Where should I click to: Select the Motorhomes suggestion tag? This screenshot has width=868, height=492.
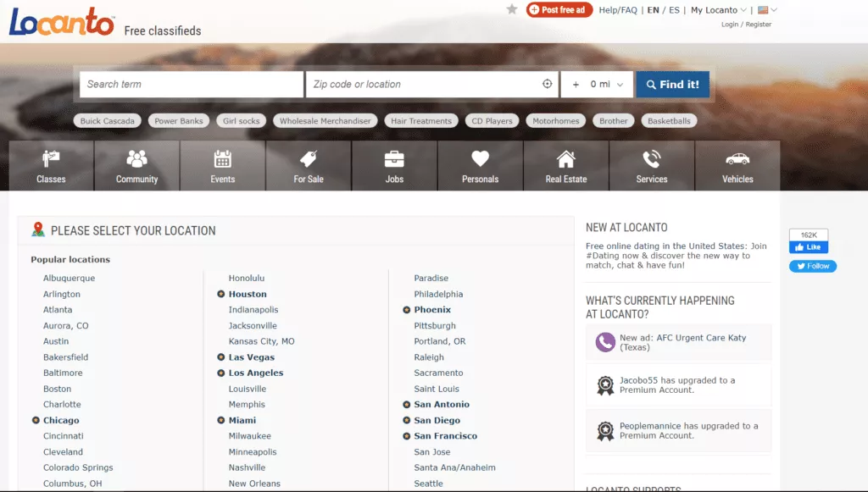click(555, 121)
